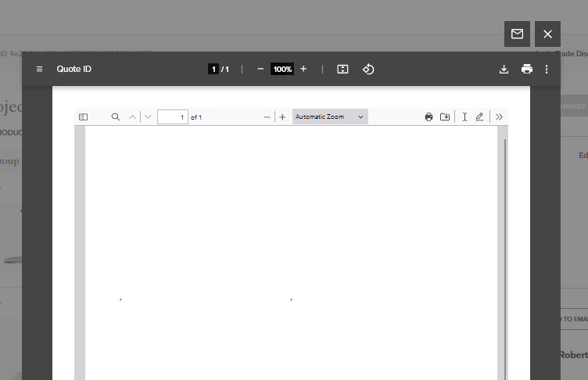
Task: Zoom in with the inner plus button
Action: coord(282,117)
